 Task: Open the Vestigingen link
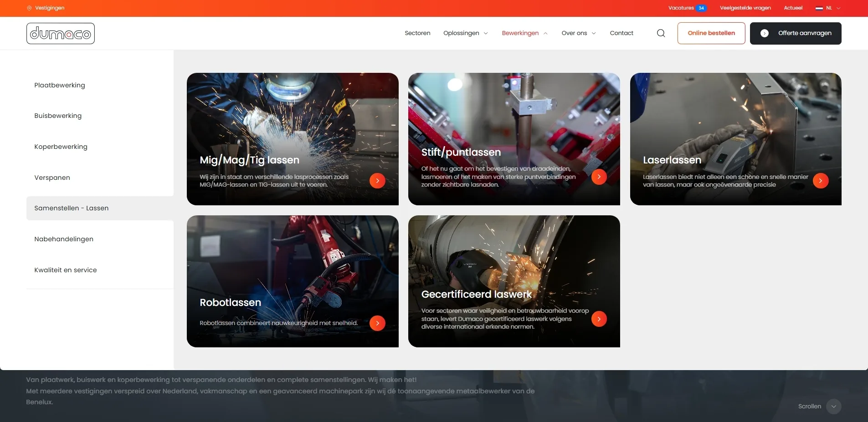[50, 8]
